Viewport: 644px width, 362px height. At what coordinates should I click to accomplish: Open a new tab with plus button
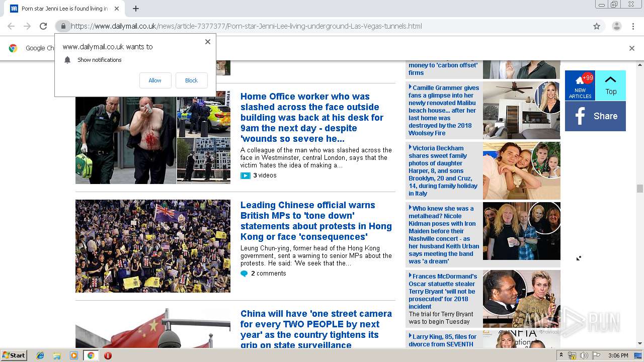pyautogui.click(x=136, y=9)
